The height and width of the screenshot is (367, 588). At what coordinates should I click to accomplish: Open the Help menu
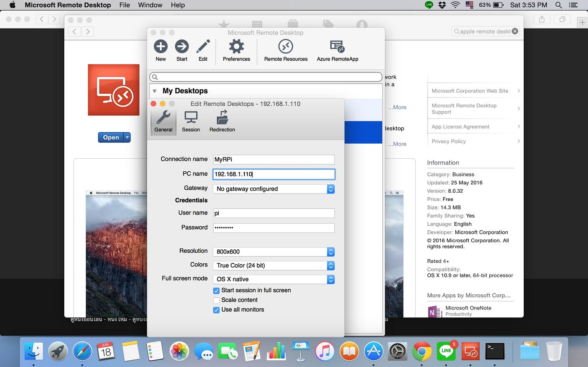point(178,5)
